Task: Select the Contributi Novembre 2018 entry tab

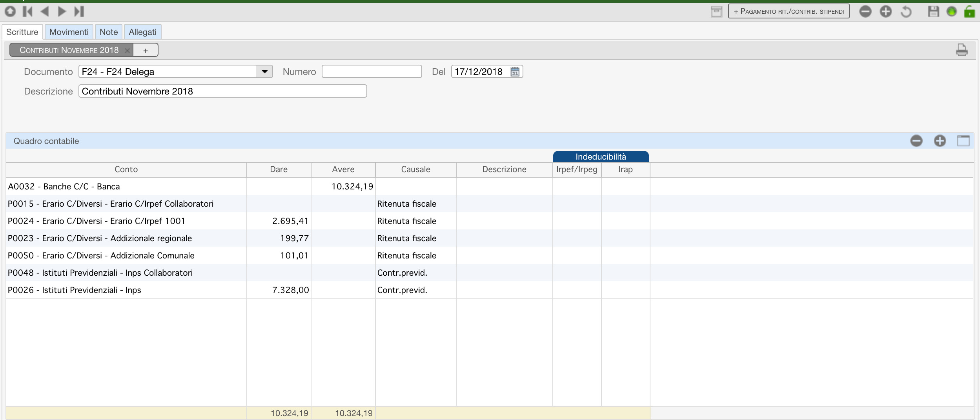Action: coord(69,50)
